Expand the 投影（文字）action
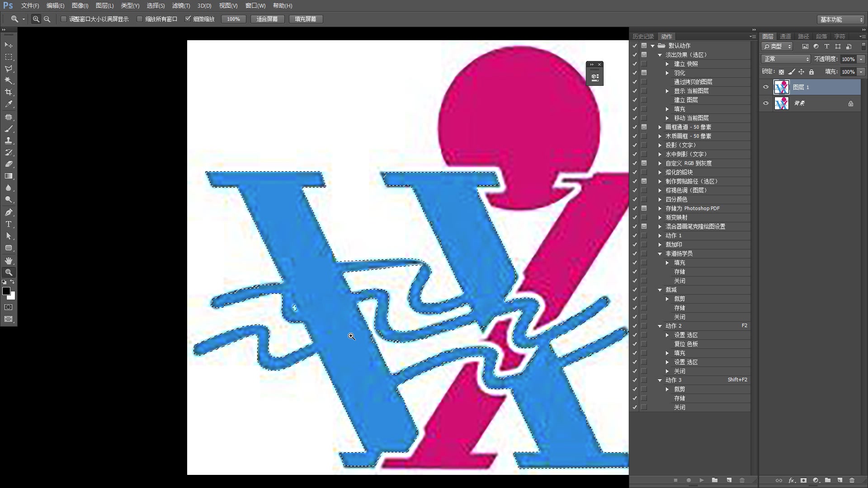The image size is (868, 488). click(660, 145)
